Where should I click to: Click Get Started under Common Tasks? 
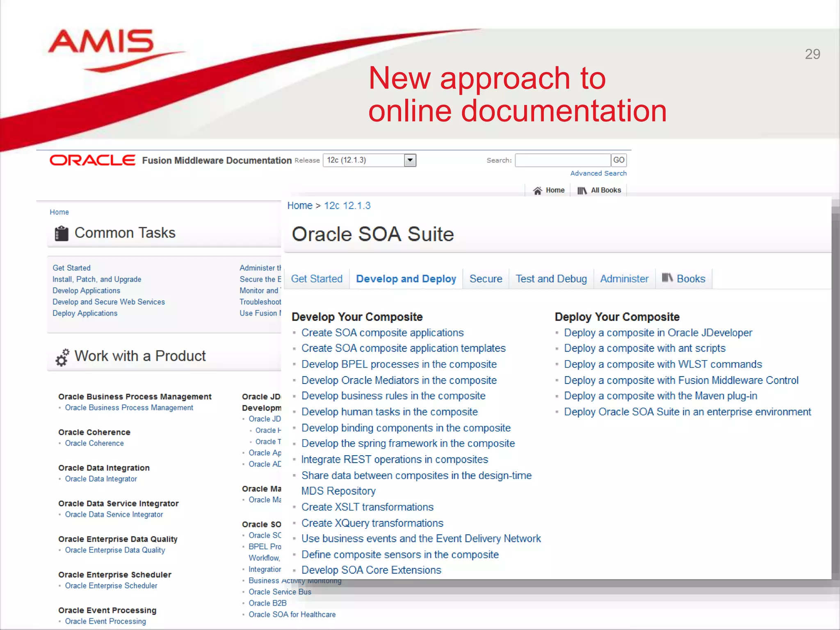[x=71, y=268]
